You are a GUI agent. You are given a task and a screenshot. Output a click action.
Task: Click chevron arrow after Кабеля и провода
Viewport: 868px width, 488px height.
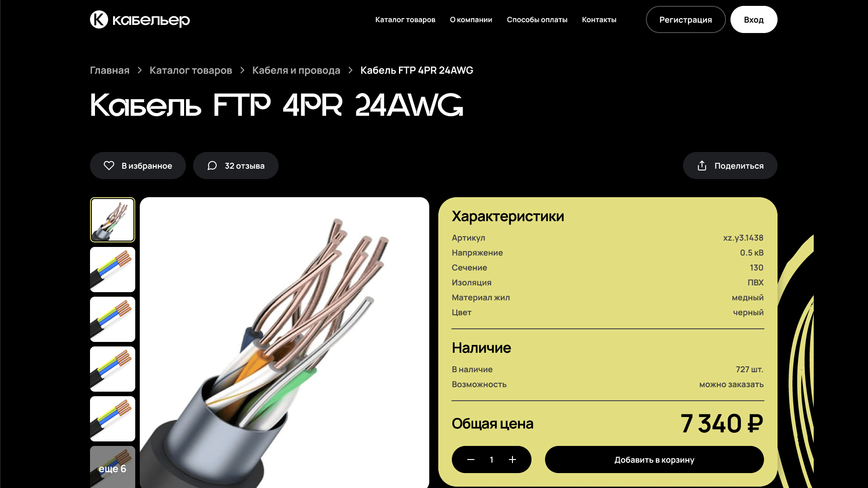click(351, 70)
